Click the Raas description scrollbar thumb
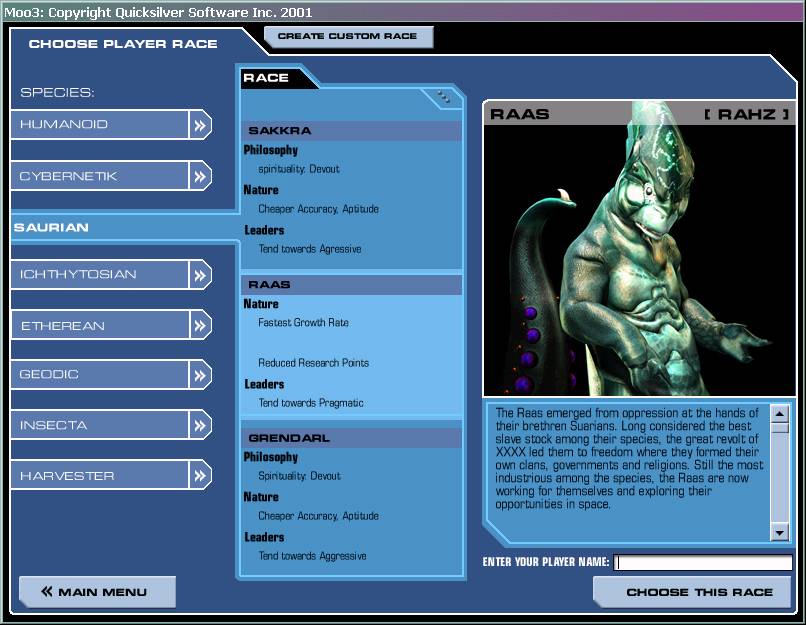 pyautogui.click(x=780, y=428)
